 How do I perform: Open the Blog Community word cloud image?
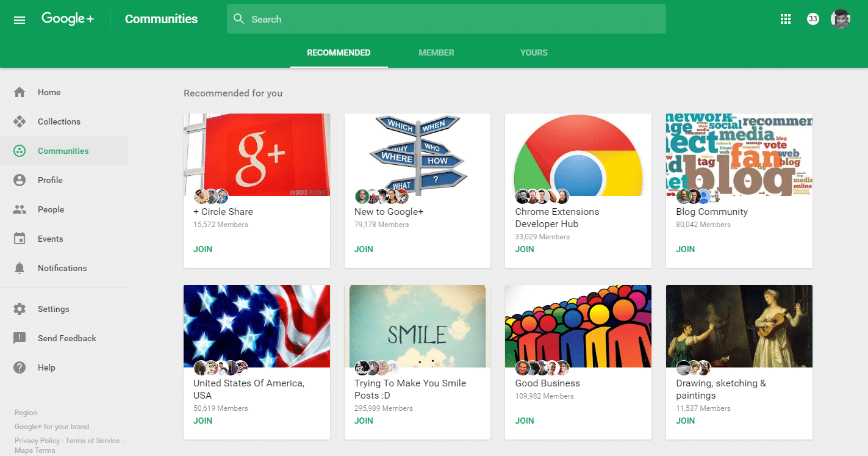739,154
